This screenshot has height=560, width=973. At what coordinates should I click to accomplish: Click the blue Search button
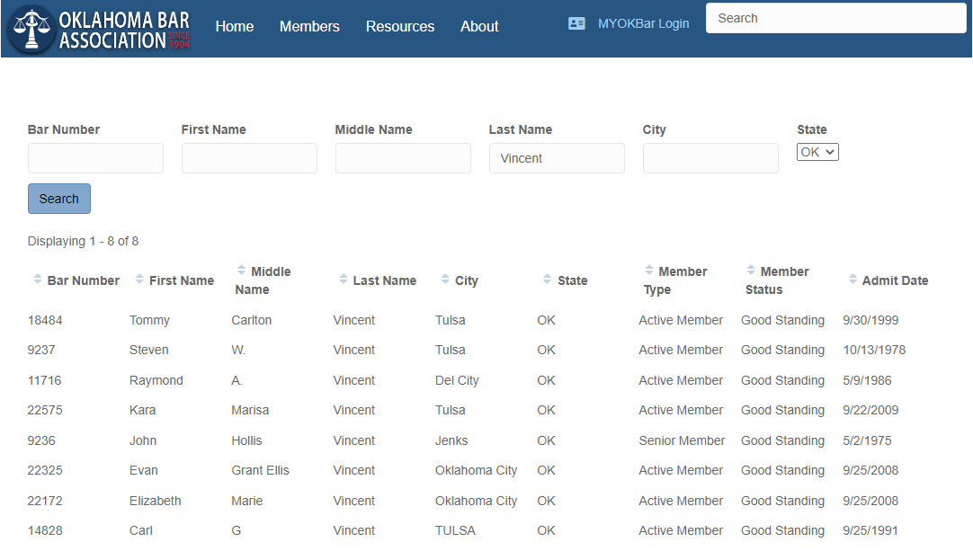(x=59, y=199)
